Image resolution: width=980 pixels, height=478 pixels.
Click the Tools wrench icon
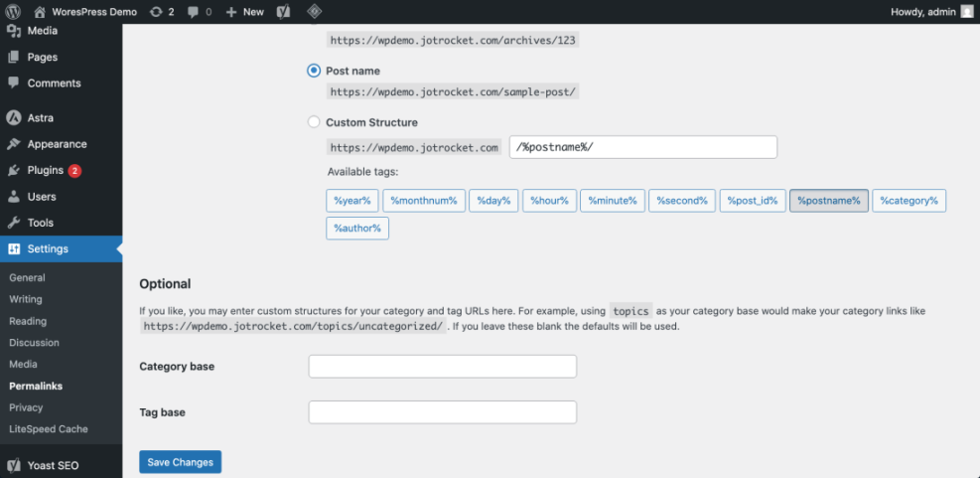click(14, 223)
